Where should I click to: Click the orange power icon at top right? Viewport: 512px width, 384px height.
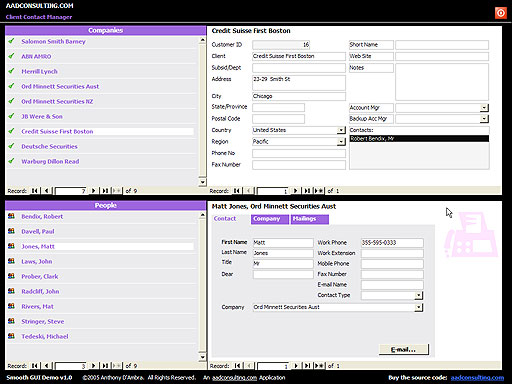pos(500,13)
